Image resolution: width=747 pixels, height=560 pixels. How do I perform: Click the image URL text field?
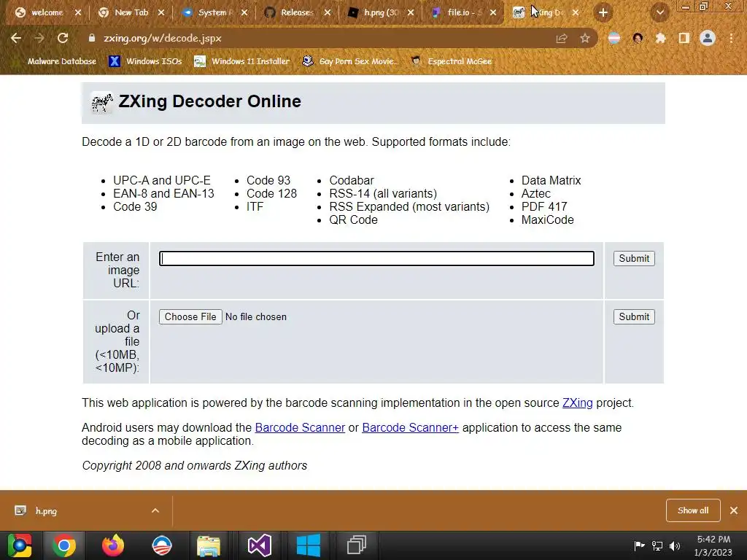coord(376,259)
